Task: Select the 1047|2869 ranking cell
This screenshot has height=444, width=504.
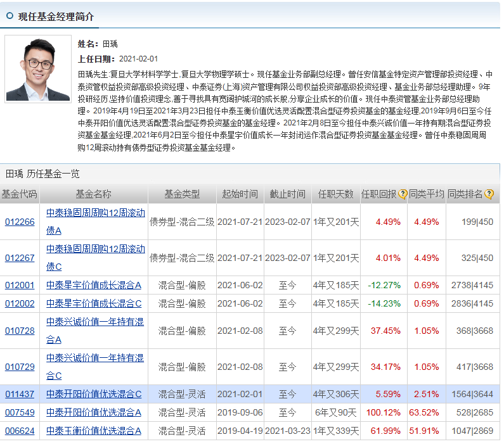Action: 472,431
